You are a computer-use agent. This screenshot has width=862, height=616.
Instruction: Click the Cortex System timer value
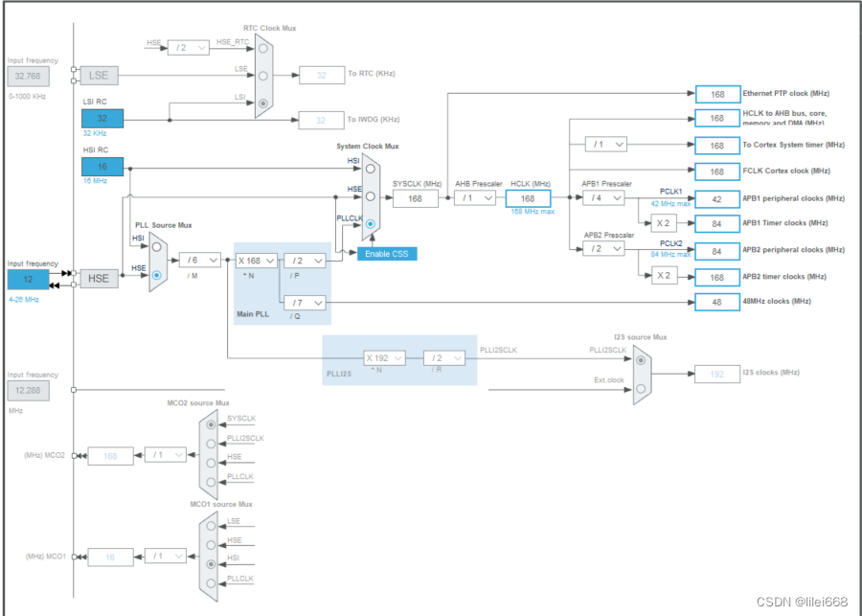[x=717, y=146]
